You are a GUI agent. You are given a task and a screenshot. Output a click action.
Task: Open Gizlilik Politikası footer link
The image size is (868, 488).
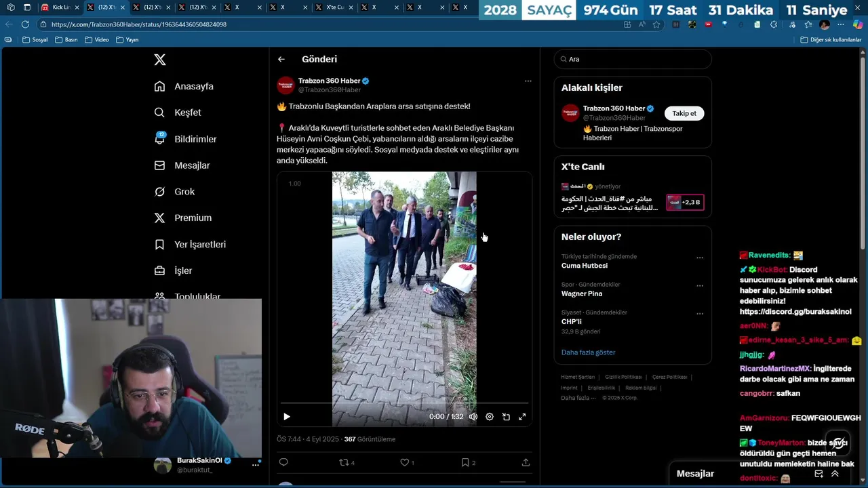(x=623, y=377)
